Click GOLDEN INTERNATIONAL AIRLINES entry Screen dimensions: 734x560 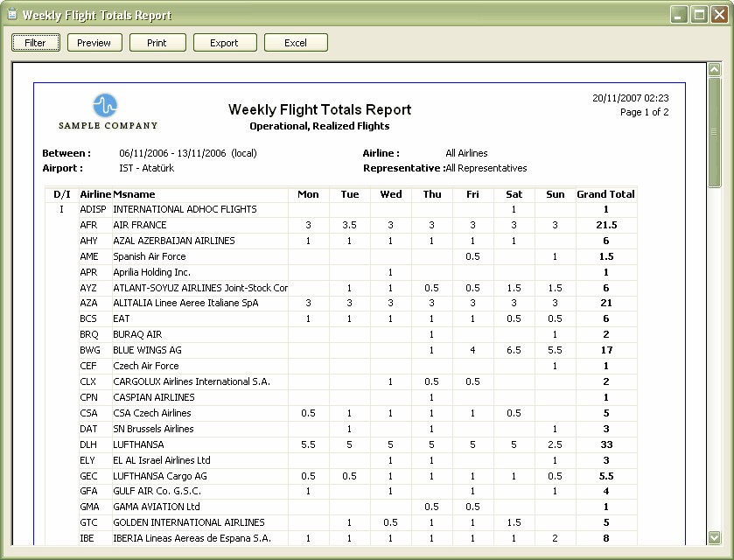coord(189,522)
